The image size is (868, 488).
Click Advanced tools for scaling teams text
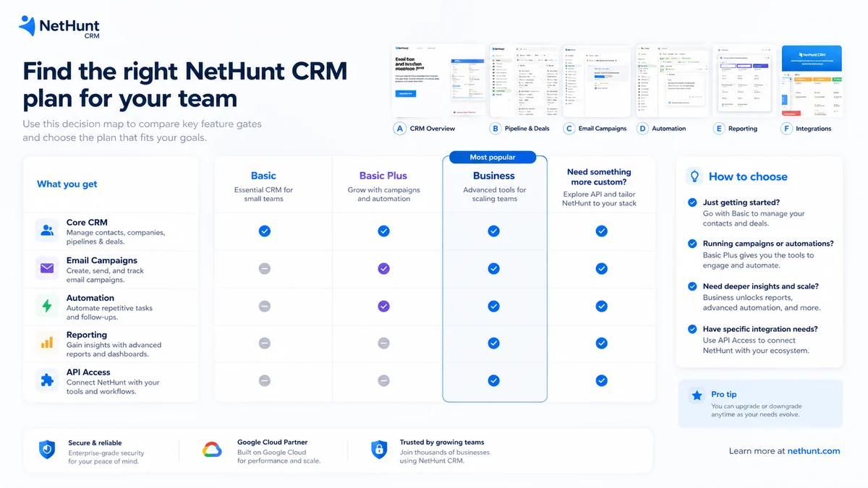click(x=495, y=194)
